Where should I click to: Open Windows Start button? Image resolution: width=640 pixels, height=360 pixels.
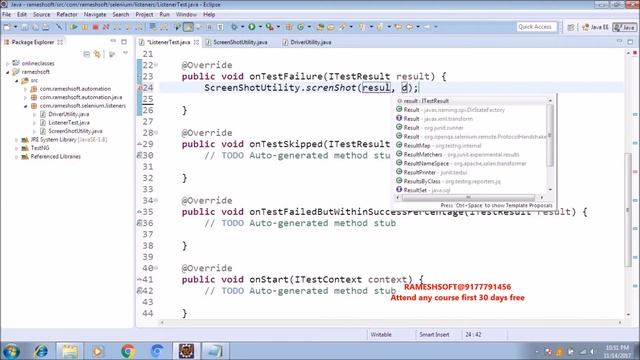tap(11, 351)
